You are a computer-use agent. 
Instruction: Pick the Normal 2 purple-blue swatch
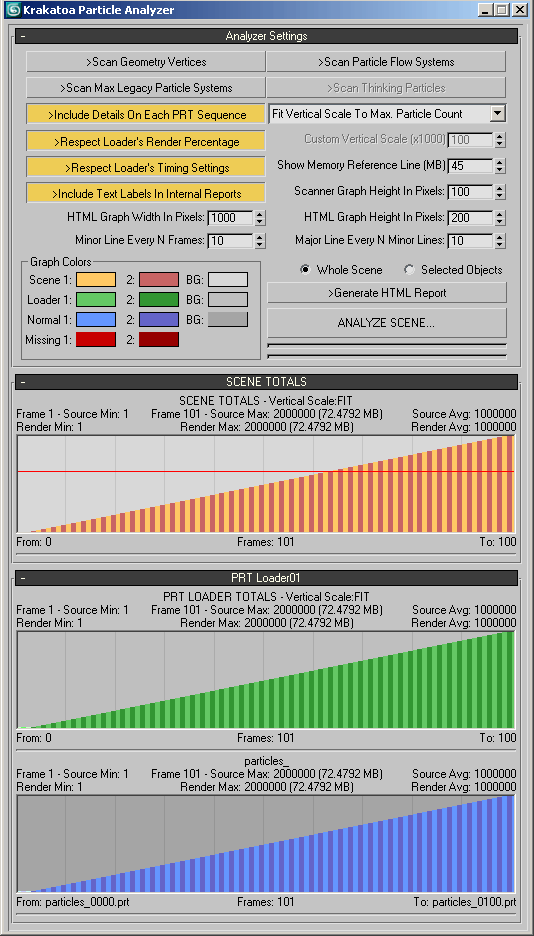pyautogui.click(x=159, y=319)
